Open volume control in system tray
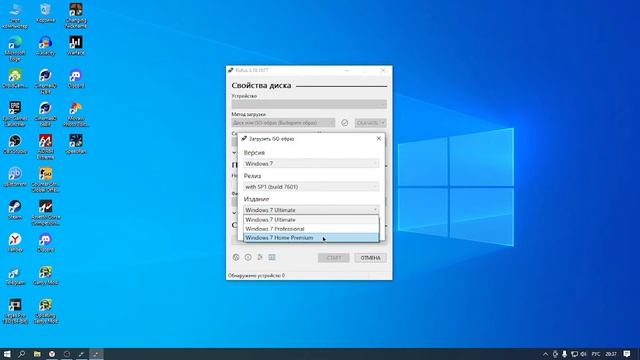Screen dimensions: 640x360 (x=584, y=354)
